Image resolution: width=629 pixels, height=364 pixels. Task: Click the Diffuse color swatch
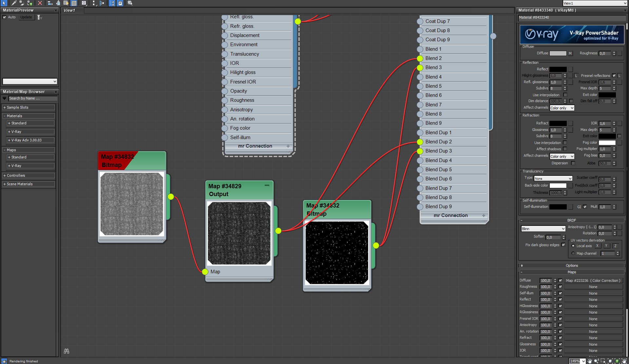(558, 53)
